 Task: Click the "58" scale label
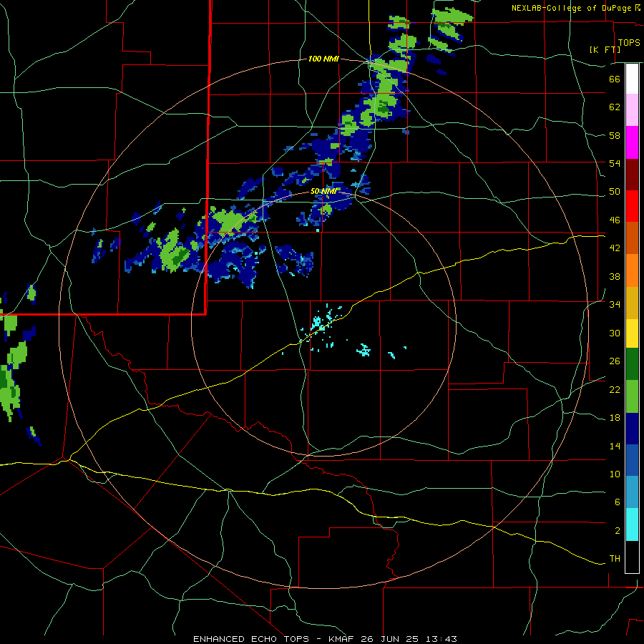tap(615, 135)
